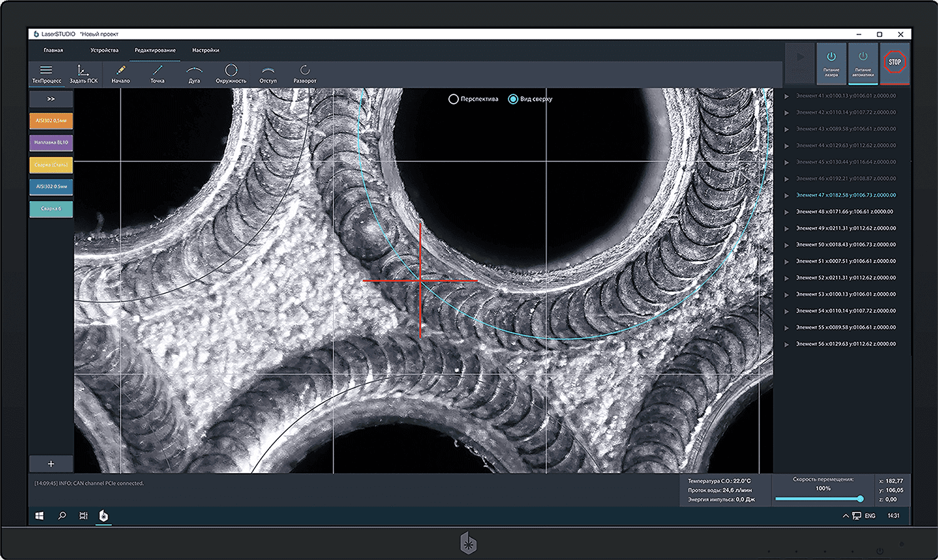938x560 pixels.
Task: Expand the Элемент 47 list entry arrow
Action: tap(787, 195)
